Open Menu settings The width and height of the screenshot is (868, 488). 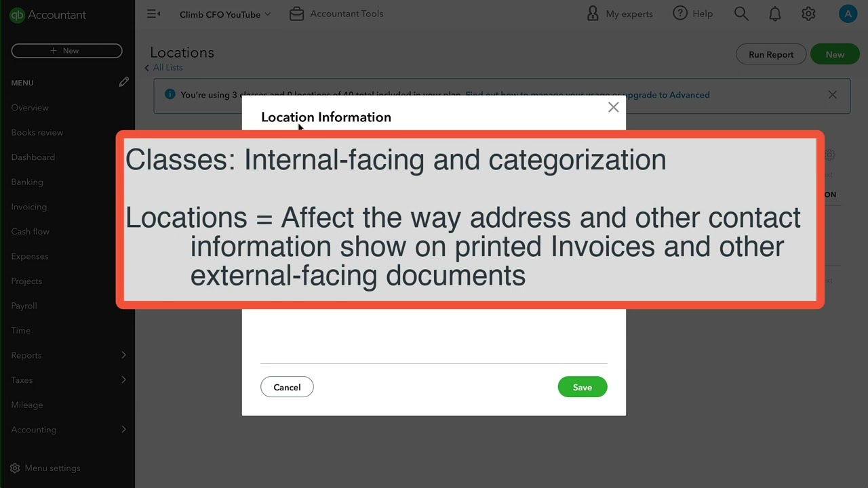(45, 468)
